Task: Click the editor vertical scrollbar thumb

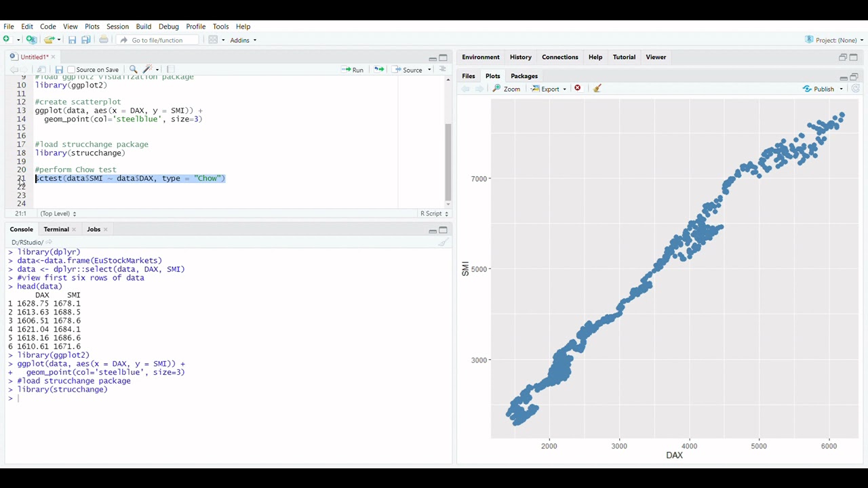Action: (448, 161)
